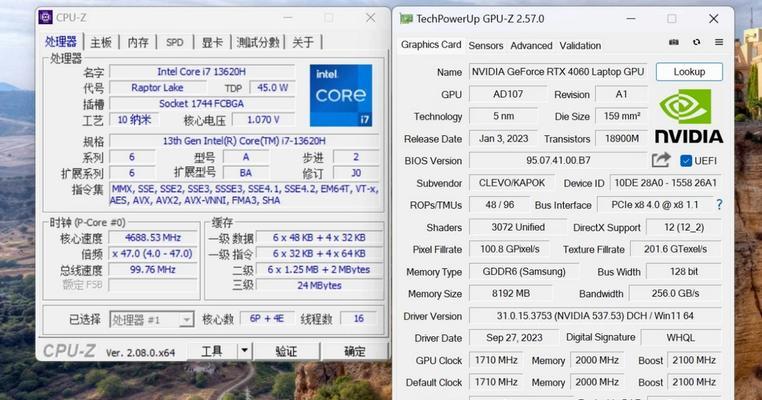Click the Intel Core i7 logo

tap(341, 95)
